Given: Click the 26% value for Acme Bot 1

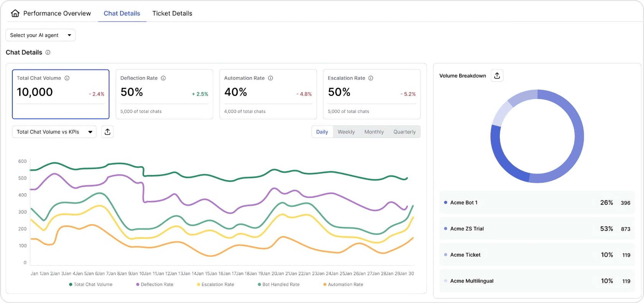Looking at the screenshot, I should pos(606,203).
